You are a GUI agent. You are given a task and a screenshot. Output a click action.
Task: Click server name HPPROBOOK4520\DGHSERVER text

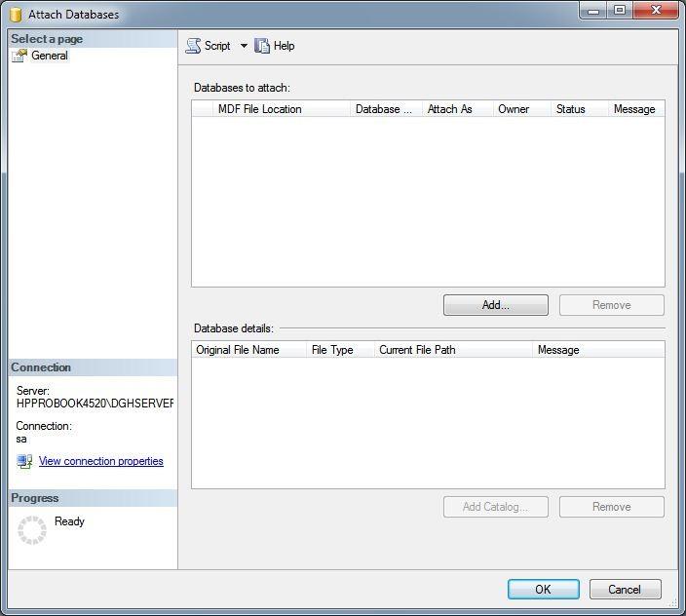tap(95, 403)
